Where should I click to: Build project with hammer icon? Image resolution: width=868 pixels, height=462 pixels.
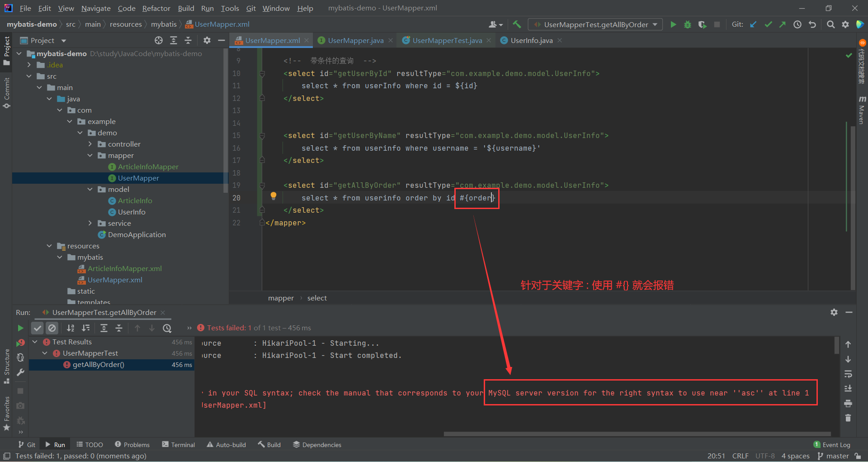tap(517, 24)
